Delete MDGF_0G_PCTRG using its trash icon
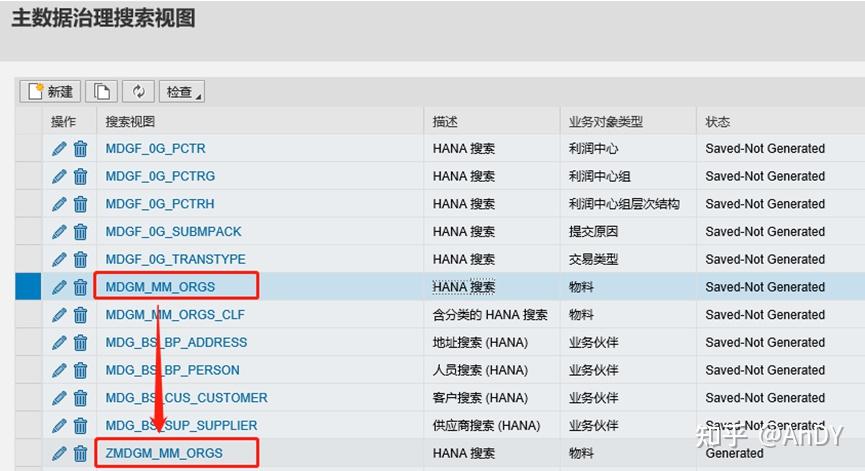865x471 pixels. click(x=81, y=176)
